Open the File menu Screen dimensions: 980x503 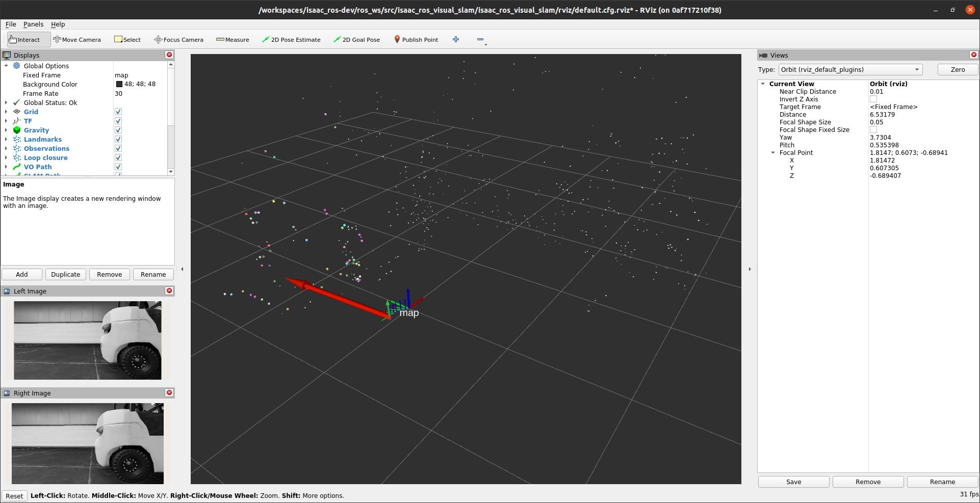coord(11,24)
